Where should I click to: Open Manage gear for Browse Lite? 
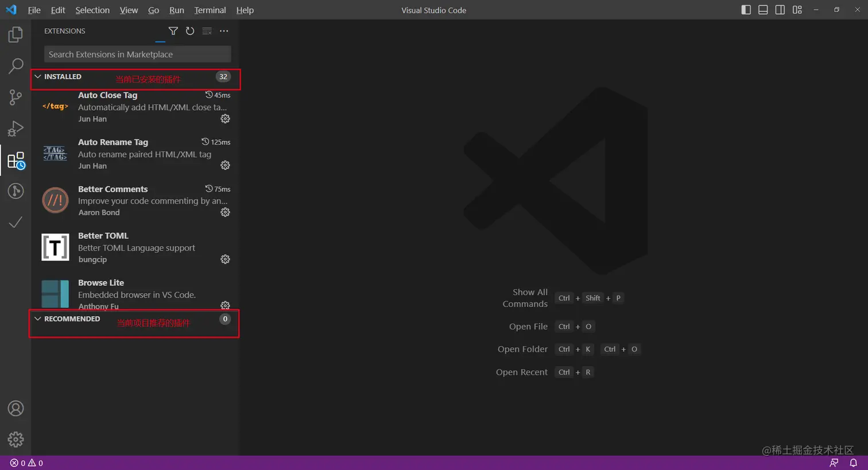click(x=225, y=305)
